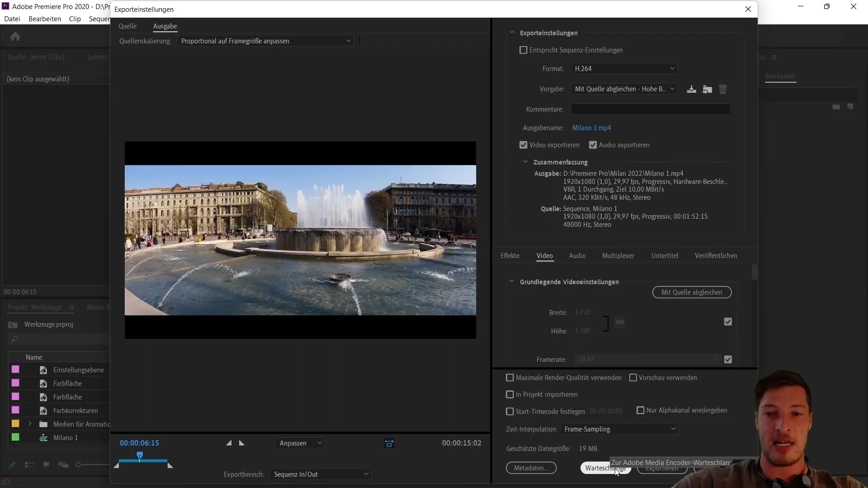Click the search magnifier icon in project panel
Viewport: 868px width, 488px height.
14,339
